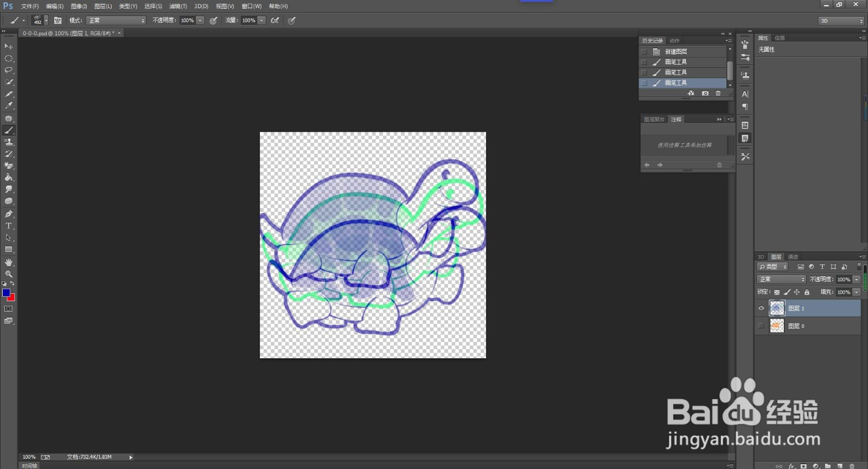
Task: Click the History panel scrollbar thumb
Action: (730, 71)
